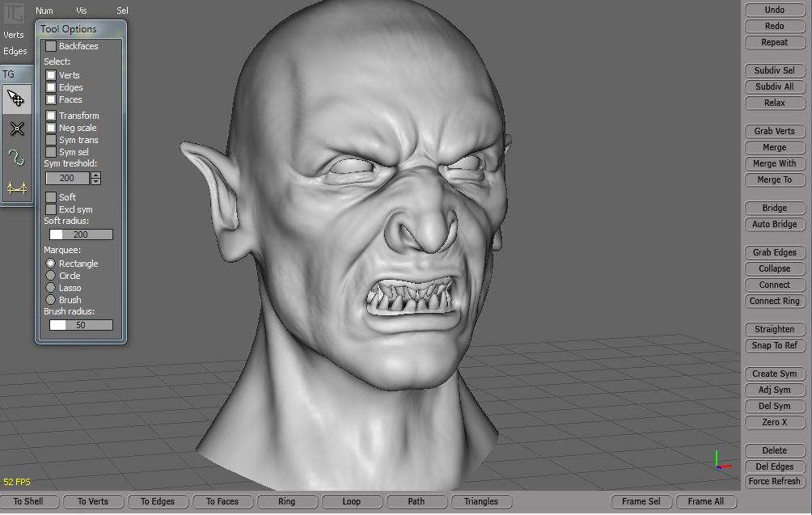The width and height of the screenshot is (812, 515).
Task: Toggle the Neg scale checkbox
Action: [51, 128]
